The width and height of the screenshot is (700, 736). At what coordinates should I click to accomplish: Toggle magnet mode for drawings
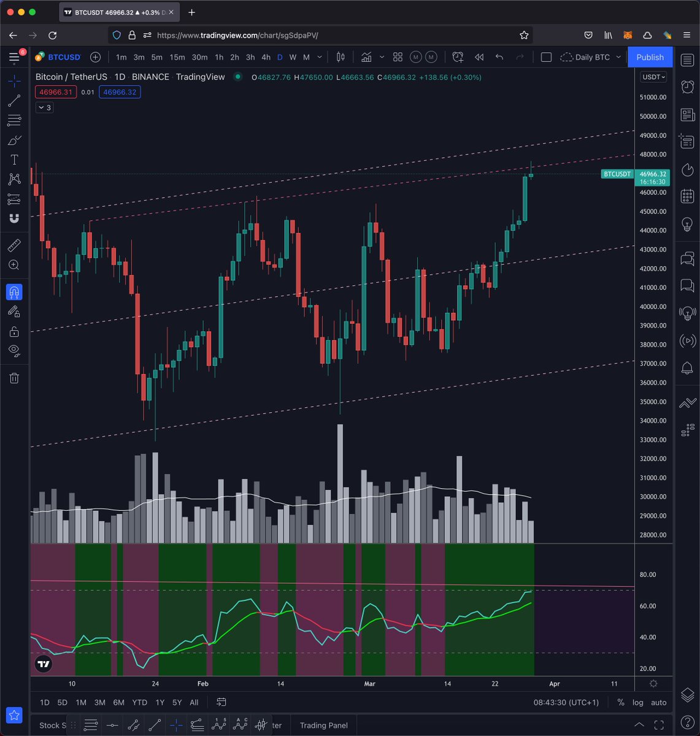(14, 293)
